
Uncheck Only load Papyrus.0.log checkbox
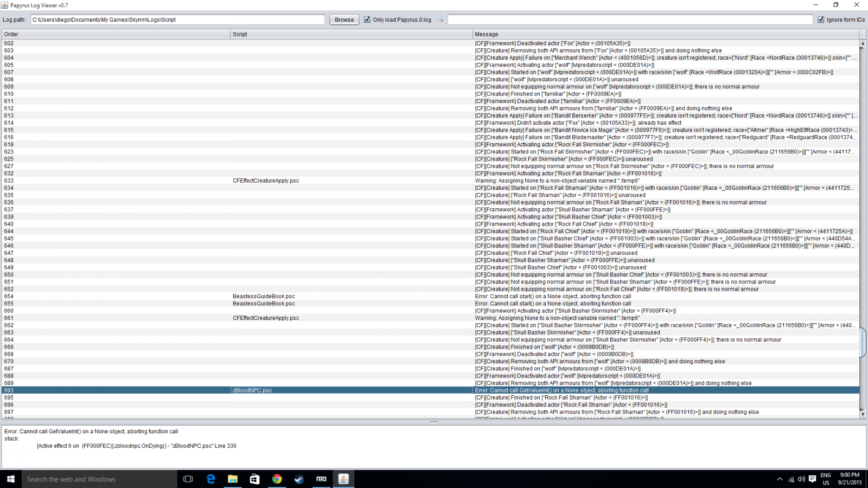coord(367,20)
